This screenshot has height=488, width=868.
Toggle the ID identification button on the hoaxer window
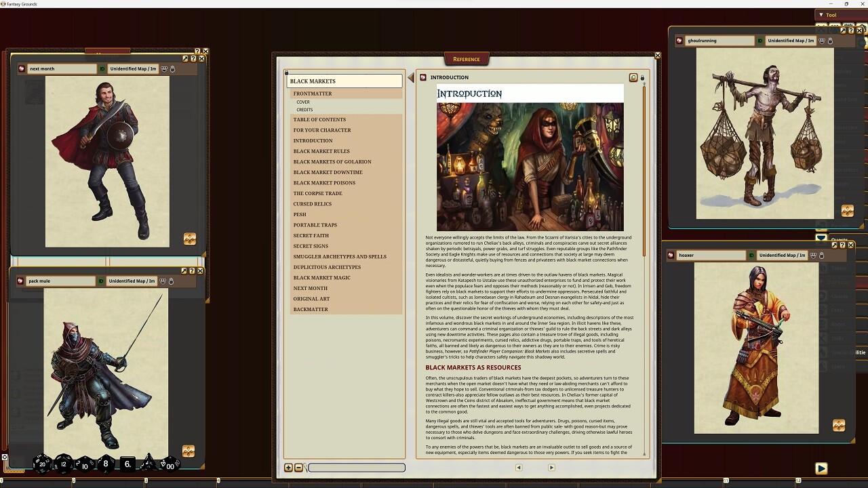pyautogui.click(x=751, y=255)
